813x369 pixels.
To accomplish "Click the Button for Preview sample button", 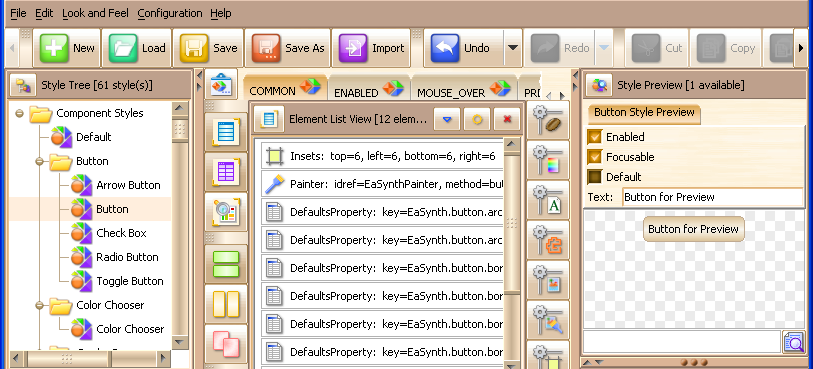I will click(693, 229).
